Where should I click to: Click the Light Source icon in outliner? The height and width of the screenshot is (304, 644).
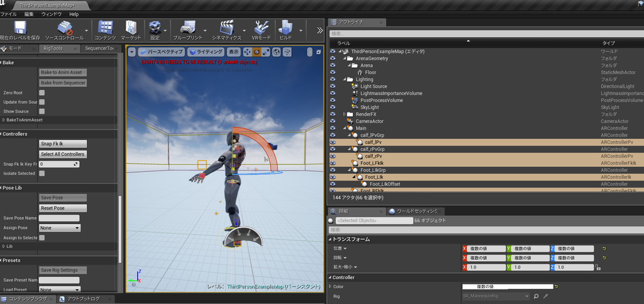(x=355, y=86)
